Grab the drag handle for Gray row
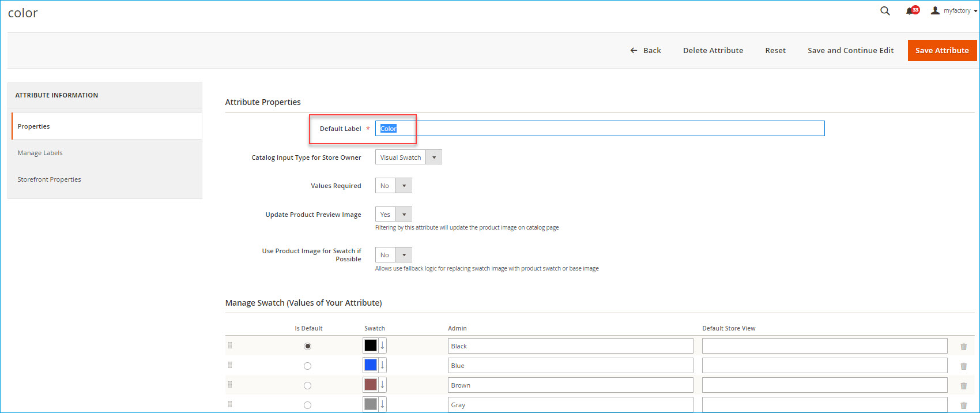 point(230,404)
